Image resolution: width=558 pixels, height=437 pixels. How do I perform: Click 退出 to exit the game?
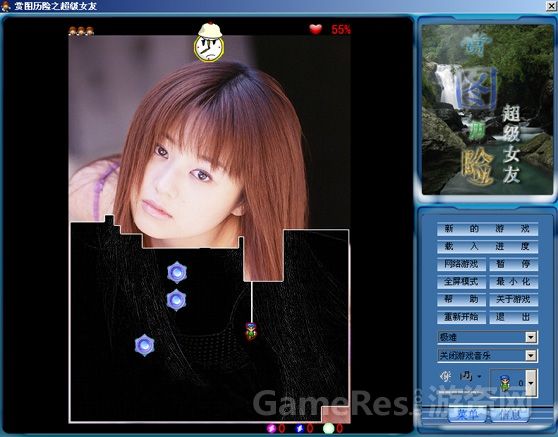(x=513, y=317)
